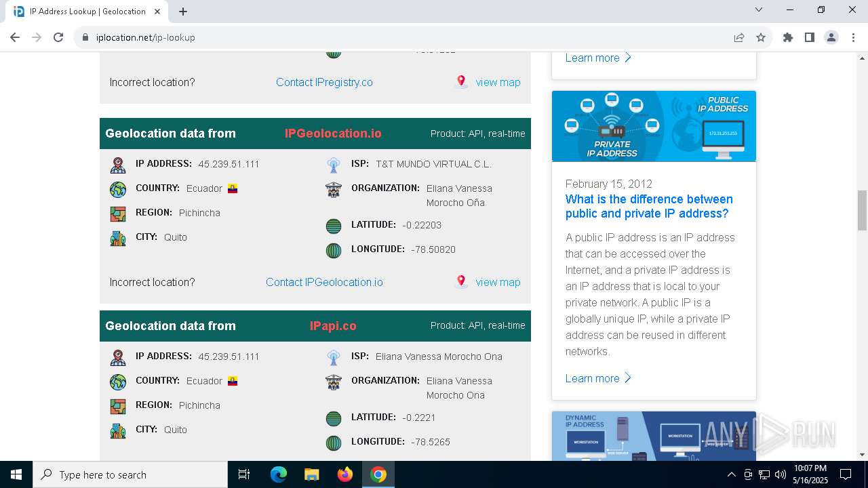
Task: Open the IPapi.co provider link
Action: [333, 326]
